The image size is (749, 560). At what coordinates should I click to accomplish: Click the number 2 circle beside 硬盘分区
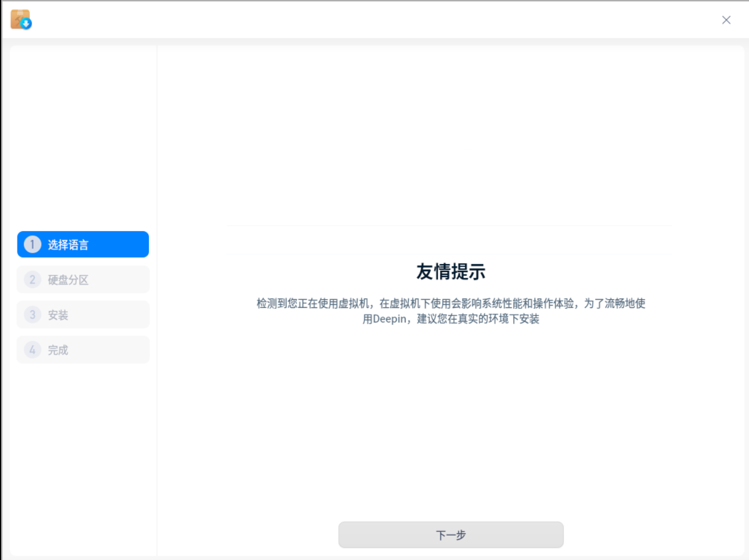point(32,279)
